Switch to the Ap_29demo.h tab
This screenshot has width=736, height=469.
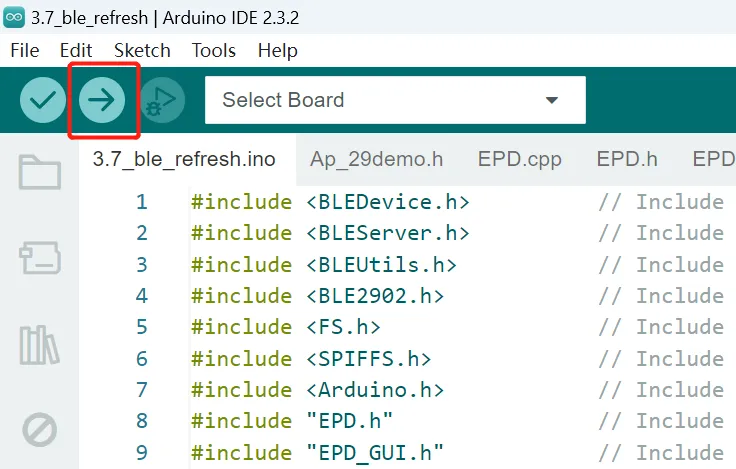click(x=376, y=159)
